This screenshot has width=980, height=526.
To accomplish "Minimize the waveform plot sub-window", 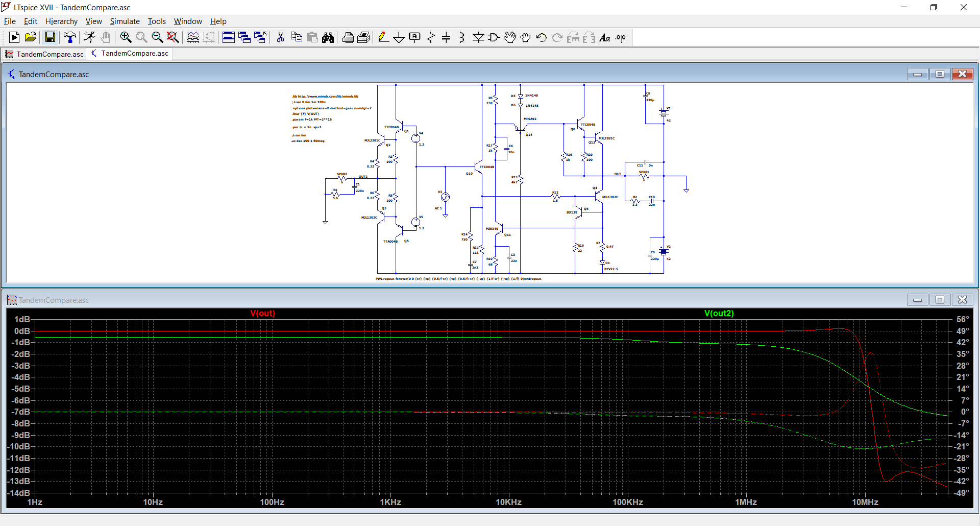I will click(x=917, y=300).
